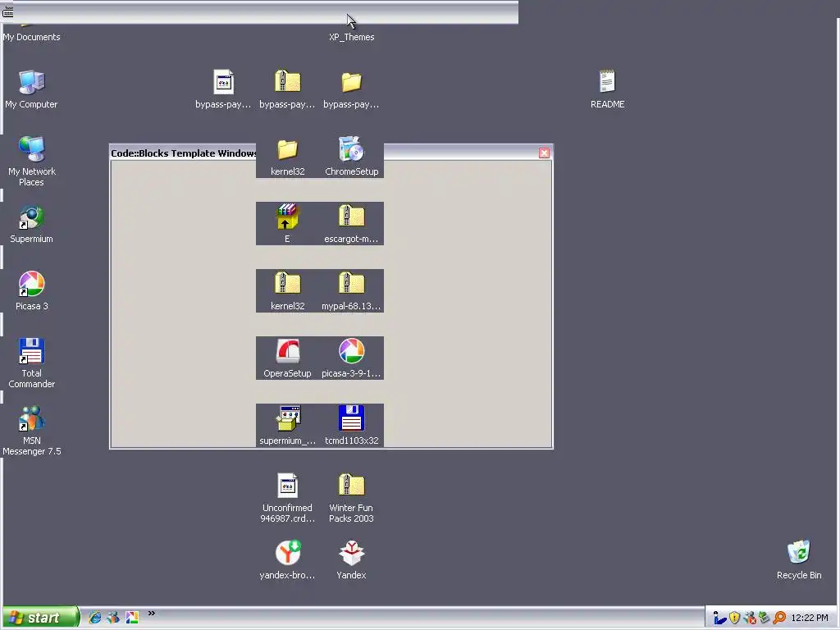Screen dimensions: 840x630
Task: Select the bypass-pay plain folder icon
Action: point(351,83)
